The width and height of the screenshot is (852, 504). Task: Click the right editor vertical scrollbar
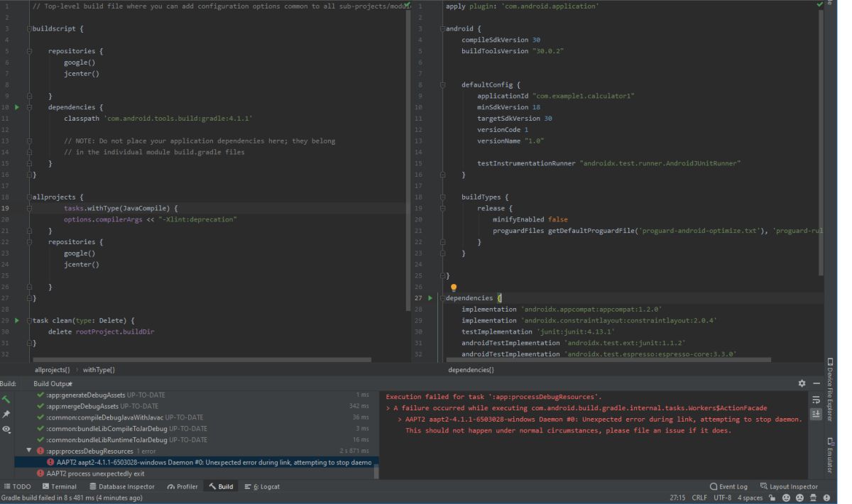pos(821,142)
